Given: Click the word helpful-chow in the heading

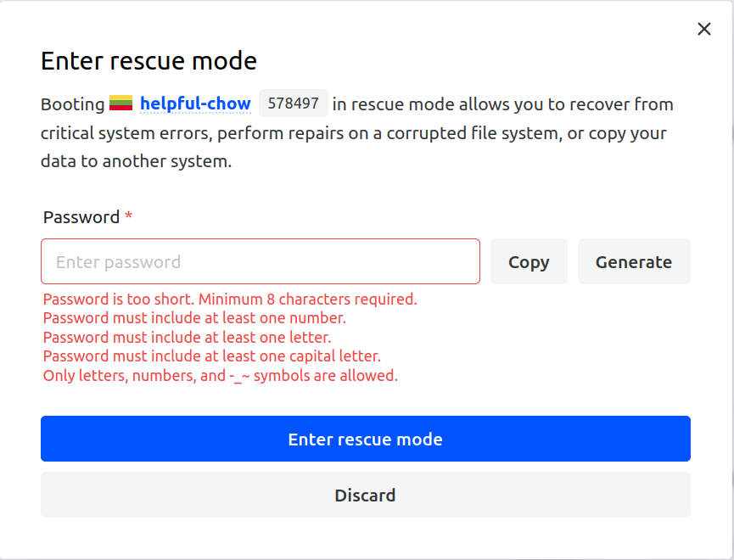Looking at the screenshot, I should 195,104.
